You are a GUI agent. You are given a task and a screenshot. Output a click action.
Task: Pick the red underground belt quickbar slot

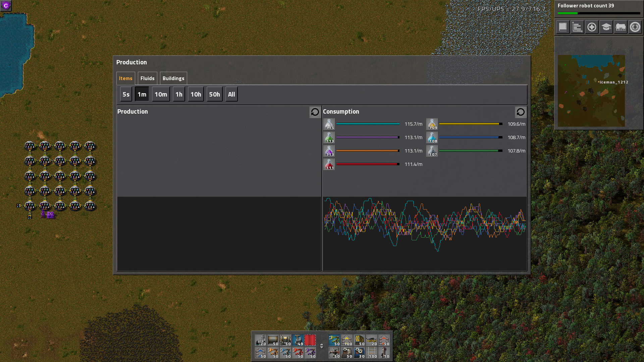[x=384, y=340]
